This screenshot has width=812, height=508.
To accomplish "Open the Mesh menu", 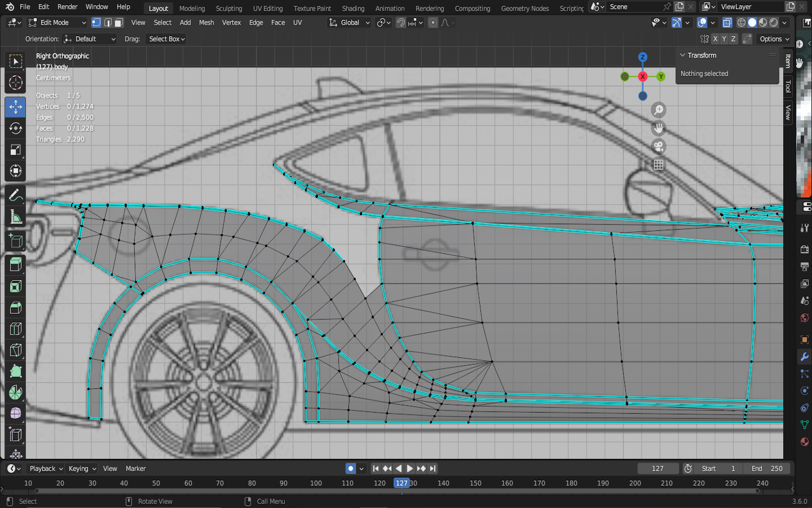I will point(206,23).
